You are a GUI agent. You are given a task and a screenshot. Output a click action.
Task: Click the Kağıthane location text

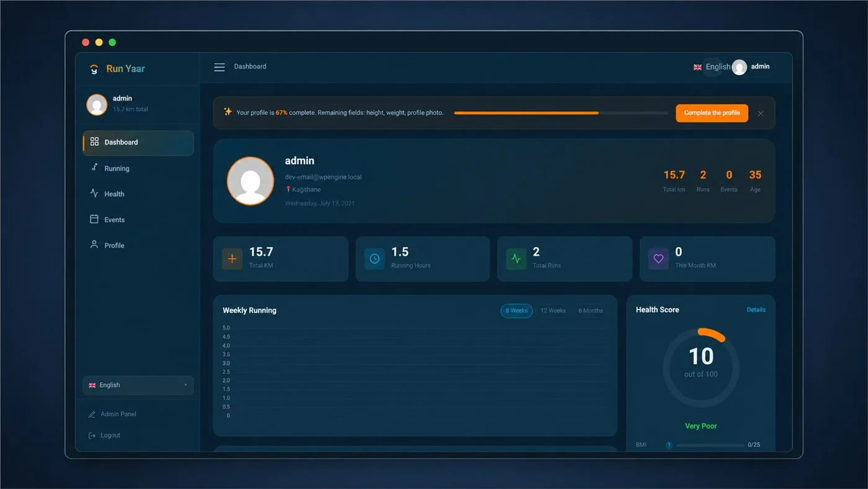tap(306, 190)
